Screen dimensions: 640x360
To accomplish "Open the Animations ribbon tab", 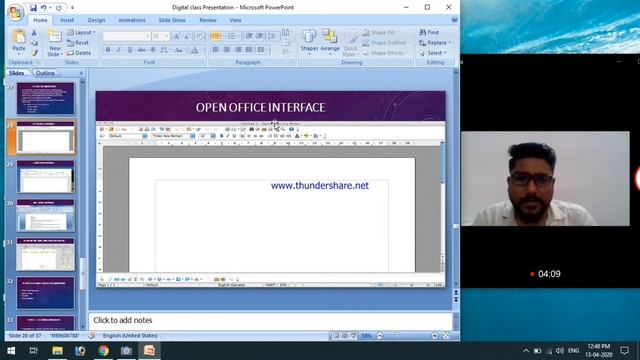I will [x=131, y=20].
